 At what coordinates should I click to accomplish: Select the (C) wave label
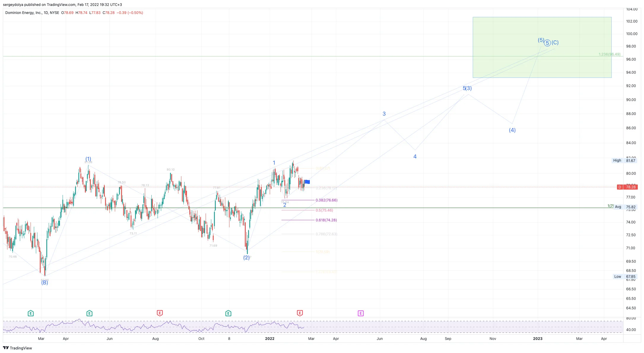point(555,42)
